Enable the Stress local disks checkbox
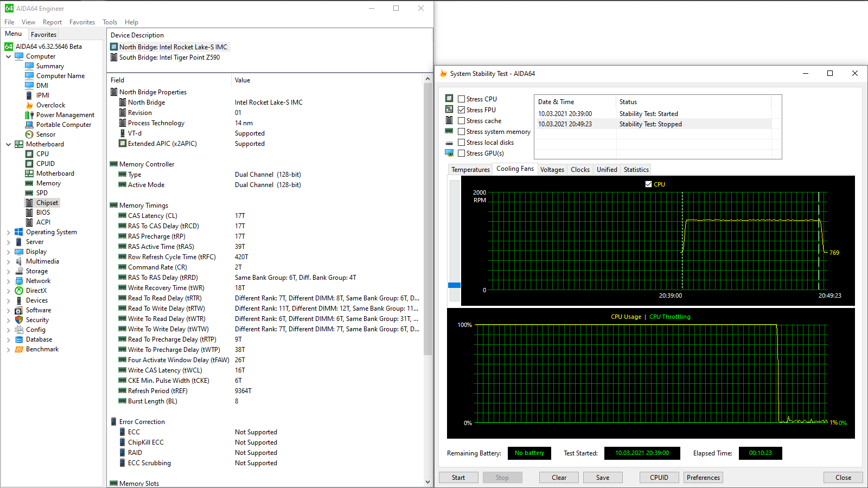 461,143
